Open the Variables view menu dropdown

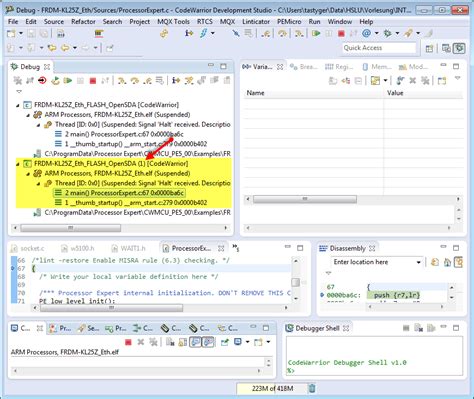point(457,78)
